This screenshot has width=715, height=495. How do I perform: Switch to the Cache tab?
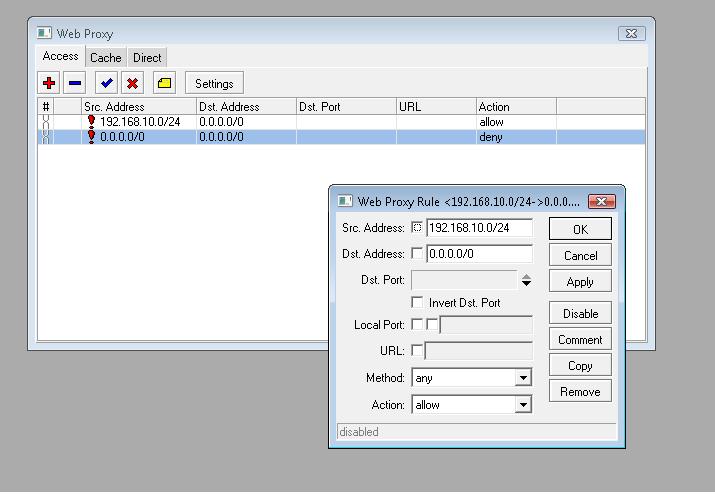[106, 58]
